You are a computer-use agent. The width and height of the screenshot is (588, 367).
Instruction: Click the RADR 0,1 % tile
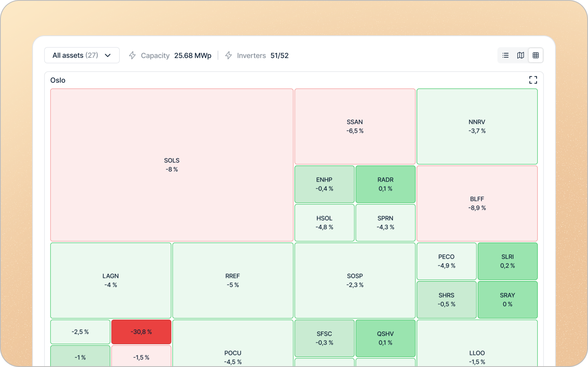pyautogui.click(x=385, y=184)
